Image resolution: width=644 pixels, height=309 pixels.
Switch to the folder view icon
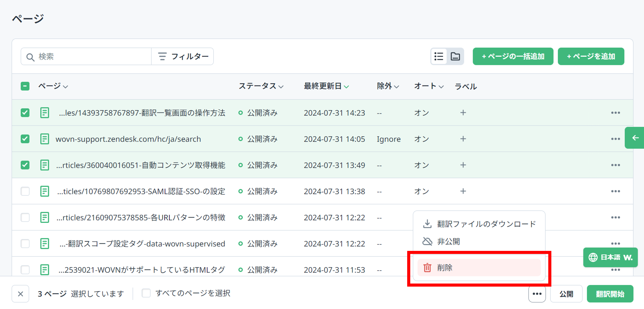[x=455, y=56]
